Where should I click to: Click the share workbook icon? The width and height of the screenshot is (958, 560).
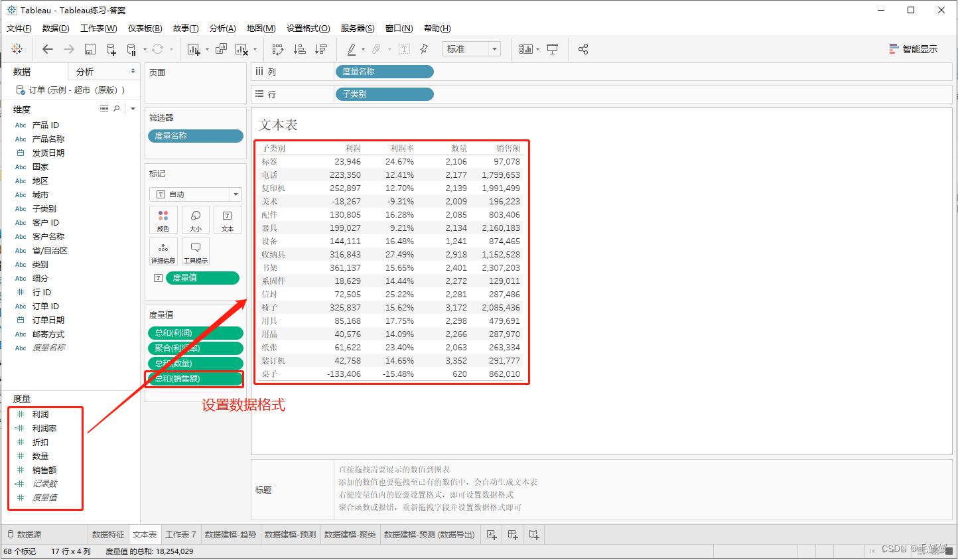pos(583,49)
